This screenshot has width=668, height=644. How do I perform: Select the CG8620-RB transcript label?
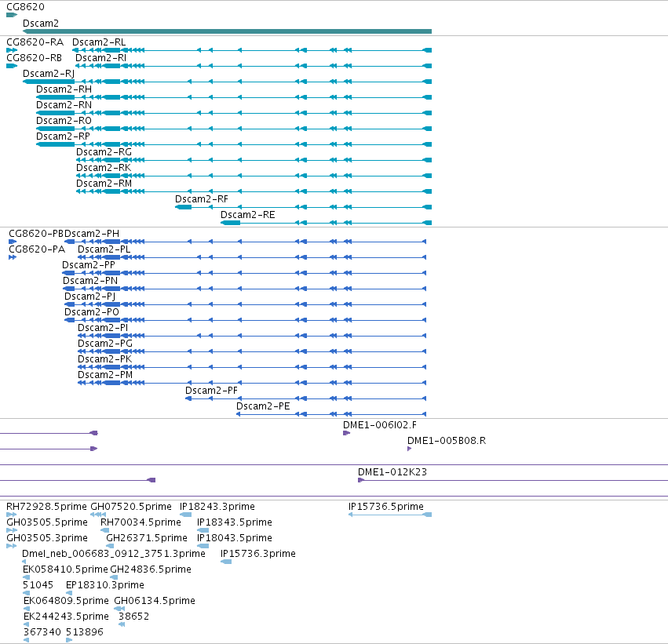34,58
